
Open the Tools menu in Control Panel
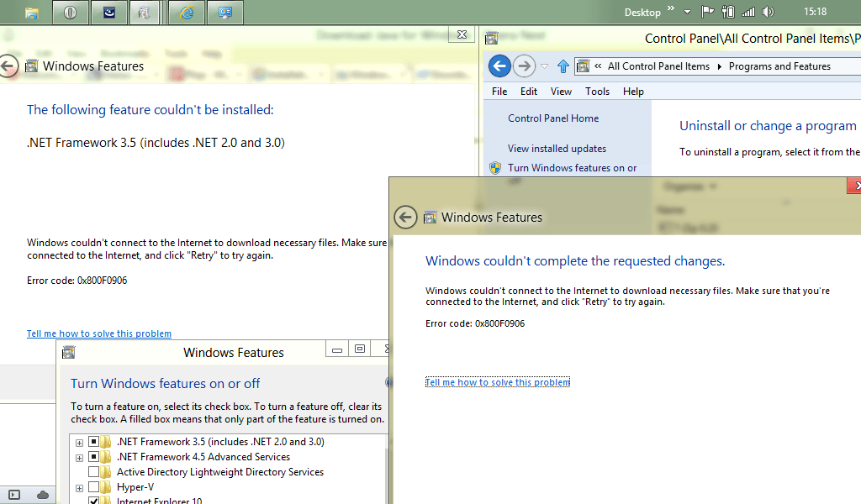tap(597, 92)
